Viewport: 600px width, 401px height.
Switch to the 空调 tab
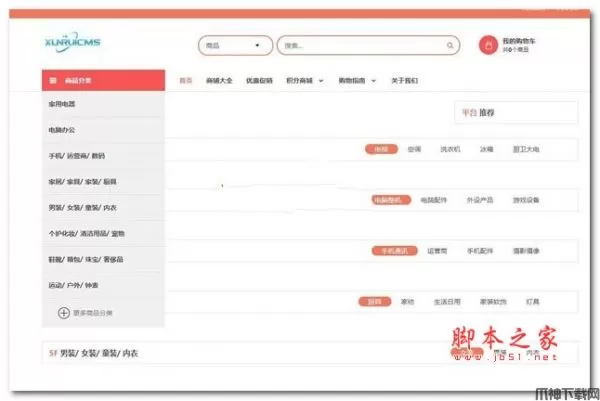pos(414,149)
